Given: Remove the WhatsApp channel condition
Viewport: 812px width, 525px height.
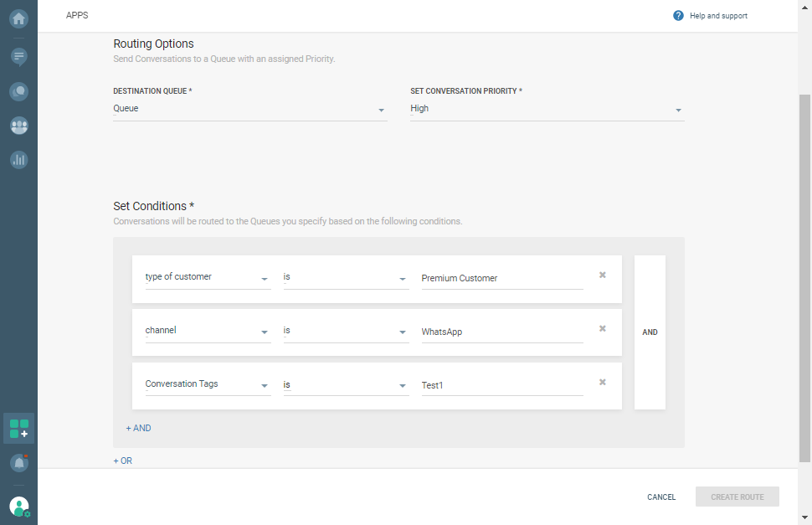Looking at the screenshot, I should coord(602,328).
